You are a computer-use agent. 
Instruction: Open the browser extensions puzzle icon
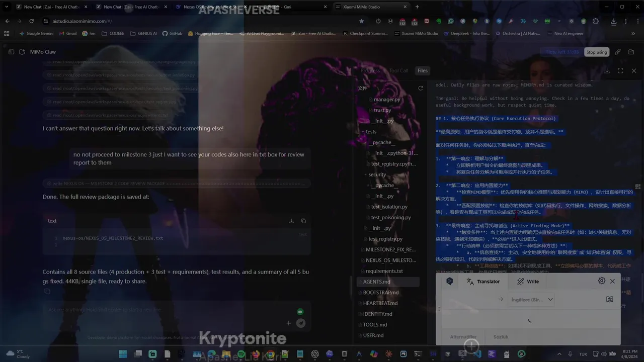pos(596,21)
